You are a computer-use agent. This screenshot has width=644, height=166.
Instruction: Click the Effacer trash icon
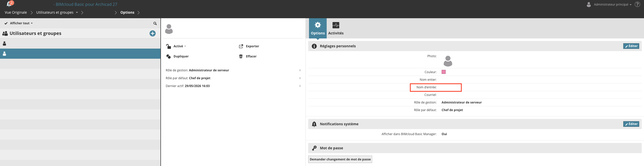tap(241, 56)
